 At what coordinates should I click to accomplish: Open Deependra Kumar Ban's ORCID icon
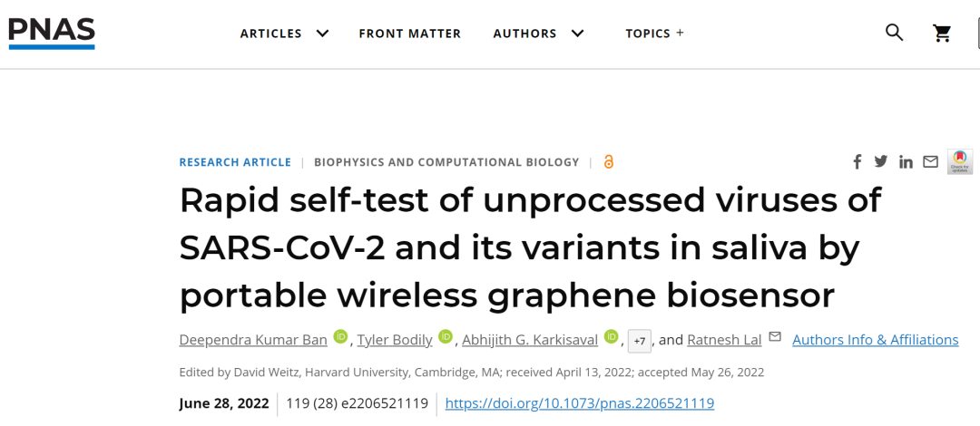(340, 337)
